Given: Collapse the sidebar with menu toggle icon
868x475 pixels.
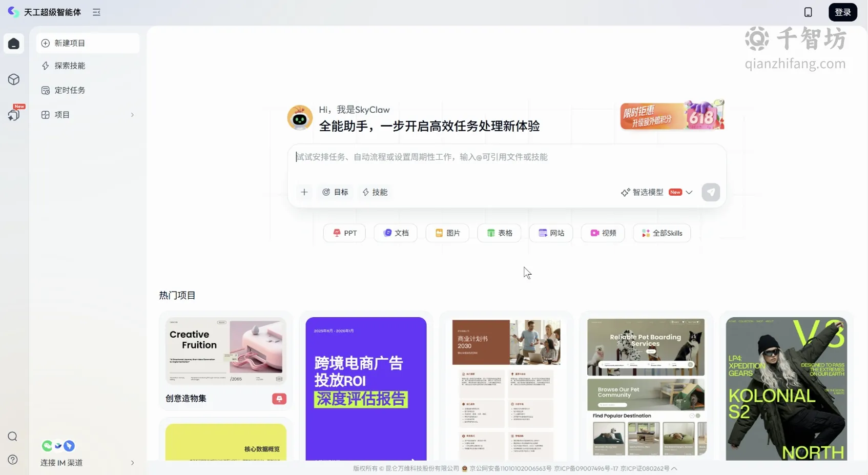Looking at the screenshot, I should pos(96,12).
